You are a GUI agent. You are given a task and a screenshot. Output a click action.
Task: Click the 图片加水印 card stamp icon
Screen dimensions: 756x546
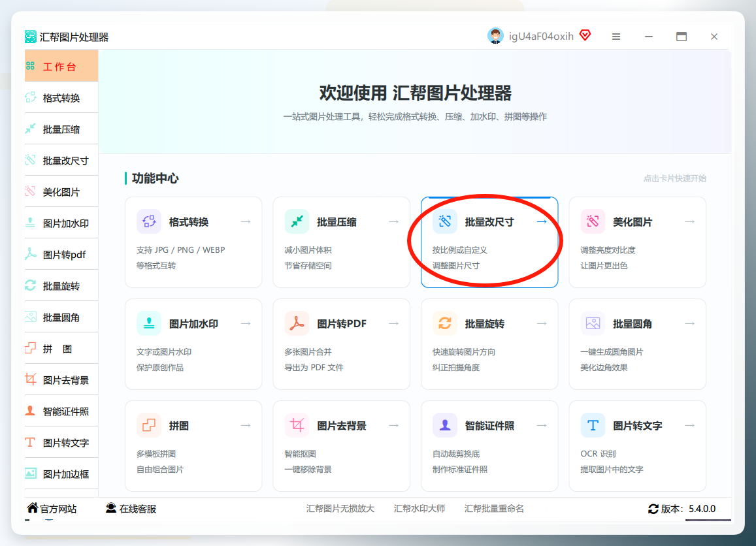click(x=149, y=323)
